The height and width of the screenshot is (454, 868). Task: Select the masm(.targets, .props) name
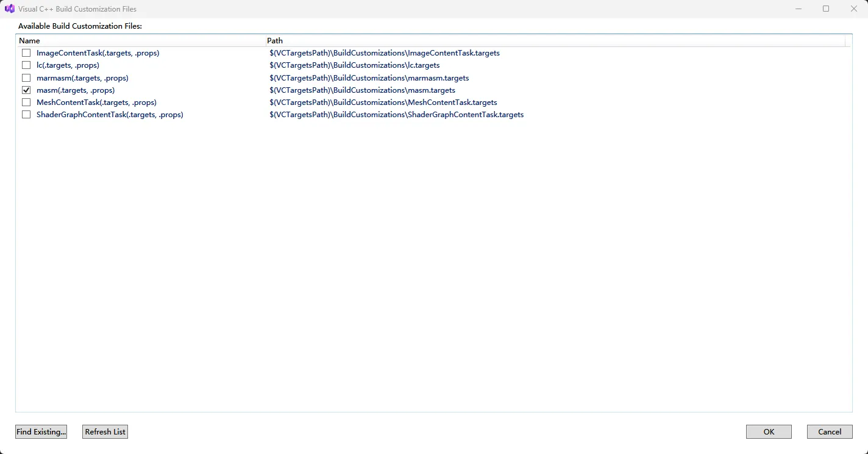point(76,90)
